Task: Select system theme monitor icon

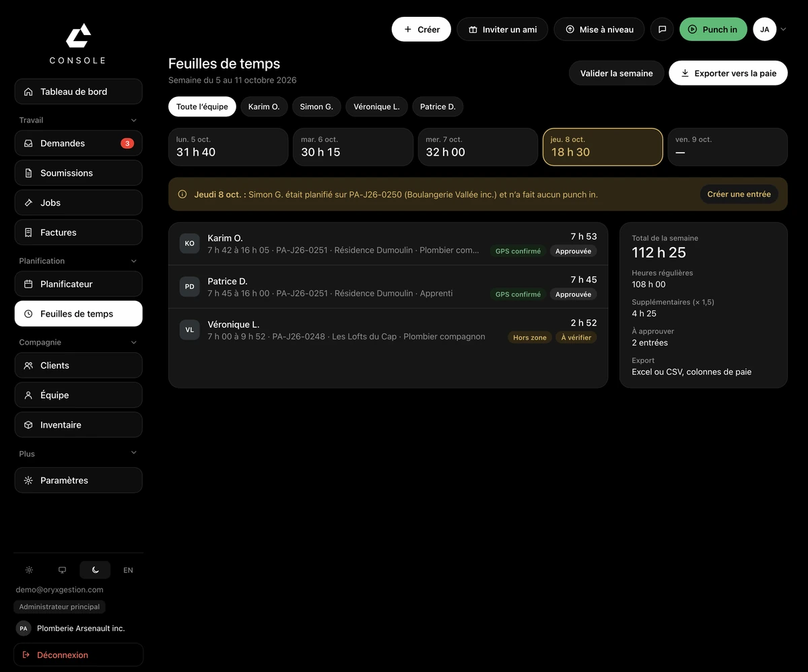Action: click(x=62, y=570)
